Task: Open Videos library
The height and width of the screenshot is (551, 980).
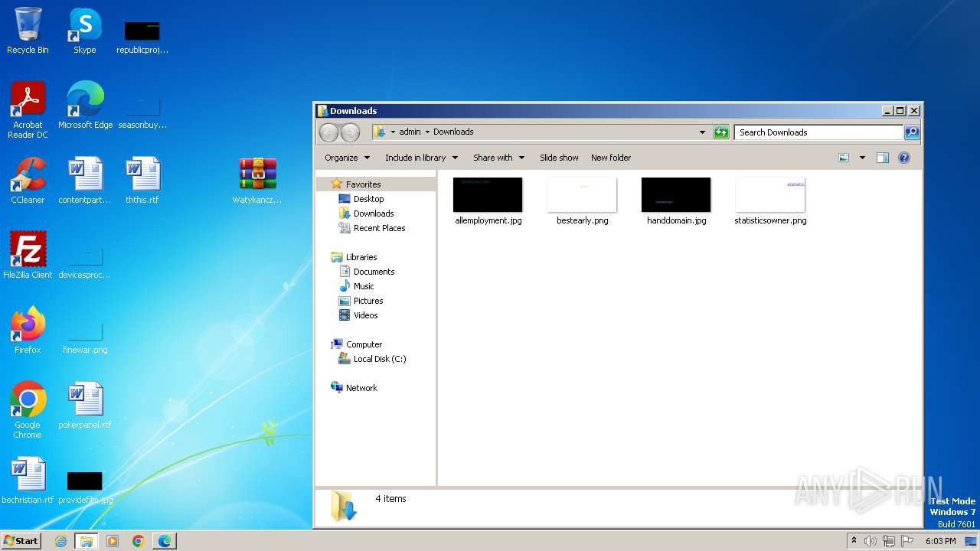Action: [365, 315]
